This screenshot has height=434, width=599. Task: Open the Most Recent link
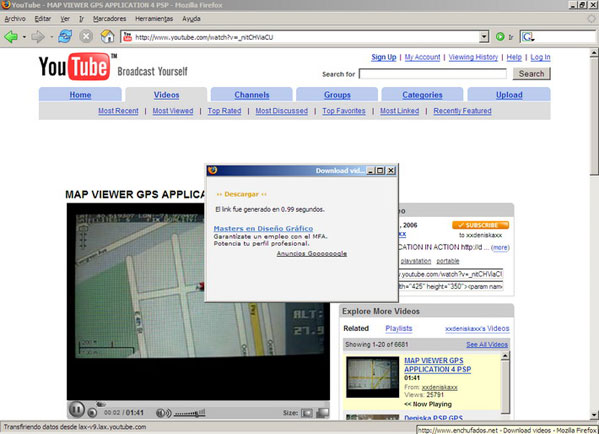(118, 111)
